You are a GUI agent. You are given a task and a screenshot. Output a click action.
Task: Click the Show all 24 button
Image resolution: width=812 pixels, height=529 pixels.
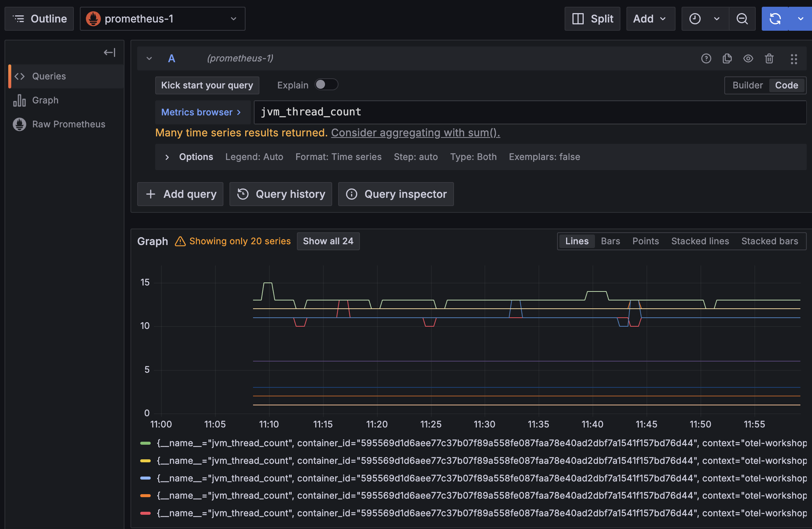[x=328, y=241]
